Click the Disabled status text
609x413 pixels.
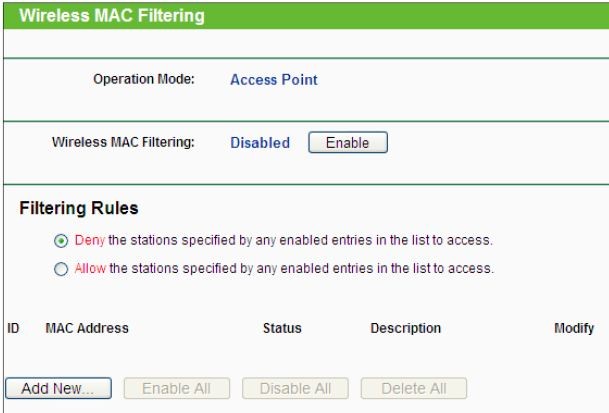coord(260,143)
